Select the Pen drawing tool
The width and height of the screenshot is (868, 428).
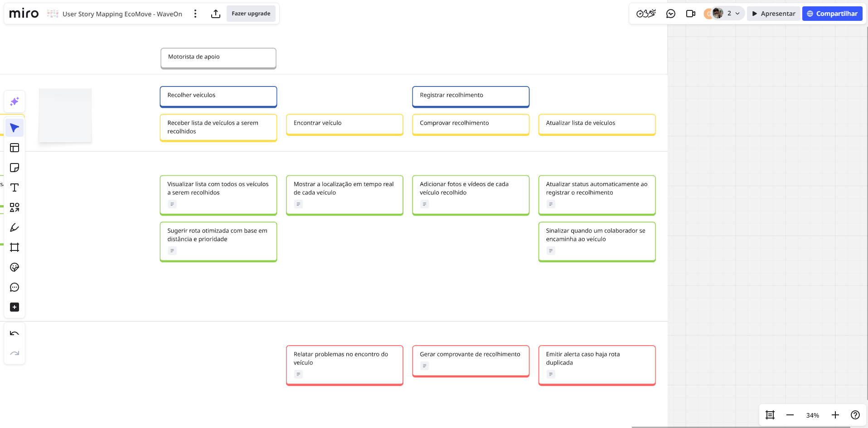click(x=15, y=227)
